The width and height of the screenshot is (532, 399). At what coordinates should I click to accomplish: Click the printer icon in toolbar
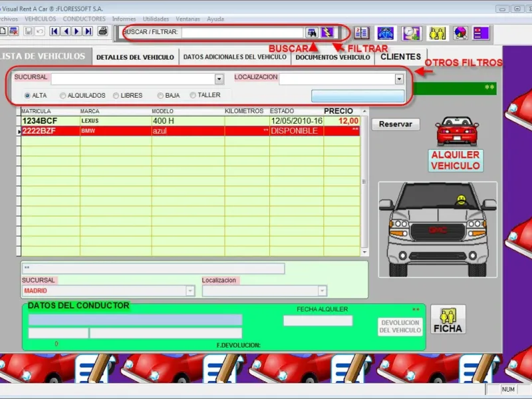click(x=103, y=31)
